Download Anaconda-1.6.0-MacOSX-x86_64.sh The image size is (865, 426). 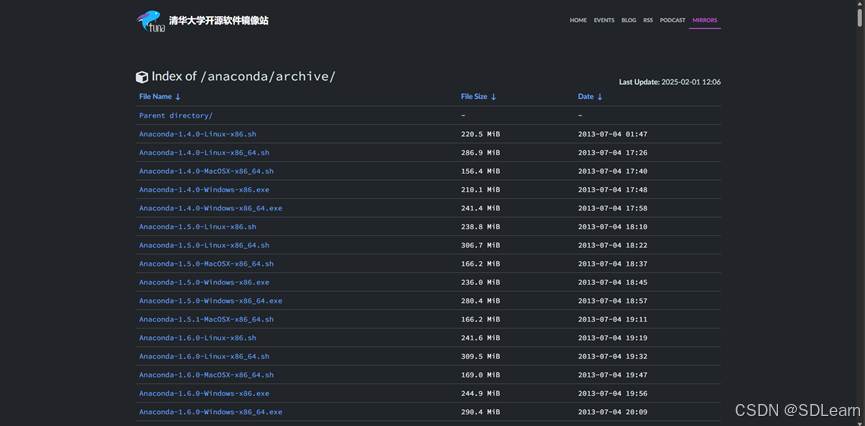click(206, 375)
